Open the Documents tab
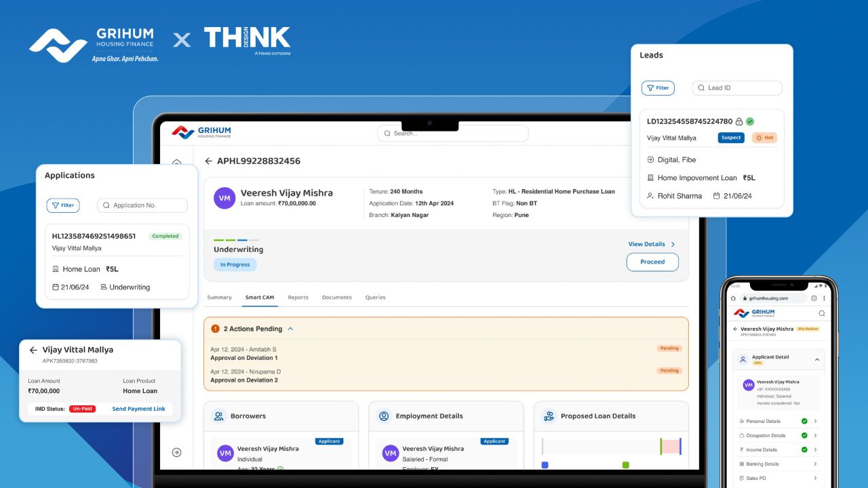This screenshot has width=868, height=488. pos(336,298)
